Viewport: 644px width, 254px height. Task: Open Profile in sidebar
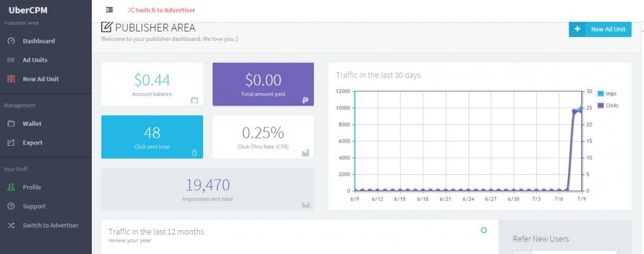point(31,187)
